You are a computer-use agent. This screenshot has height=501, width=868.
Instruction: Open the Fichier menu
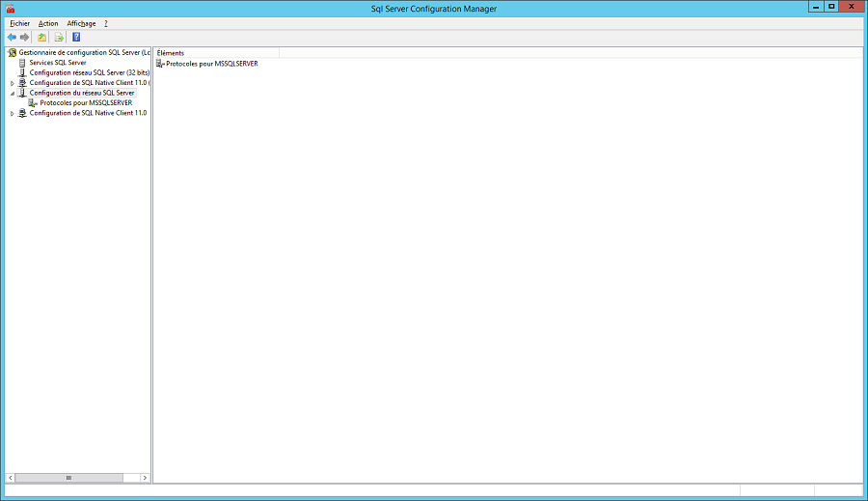pos(20,23)
